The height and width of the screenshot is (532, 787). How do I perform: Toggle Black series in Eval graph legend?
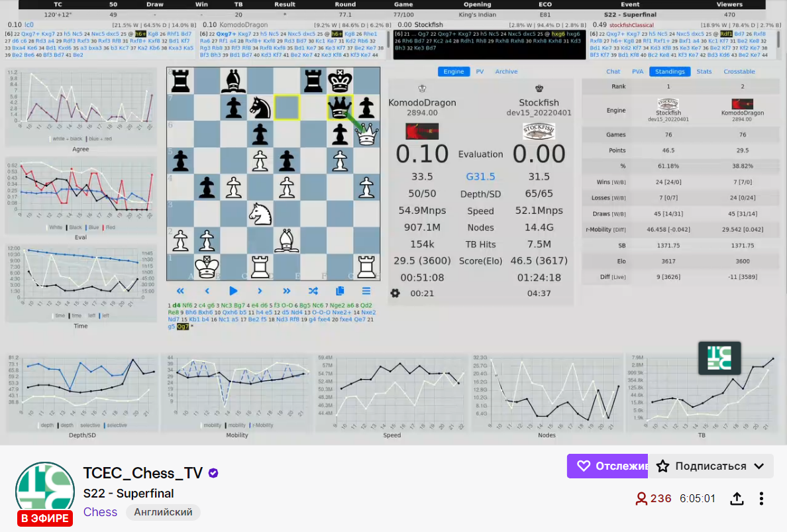74,227
